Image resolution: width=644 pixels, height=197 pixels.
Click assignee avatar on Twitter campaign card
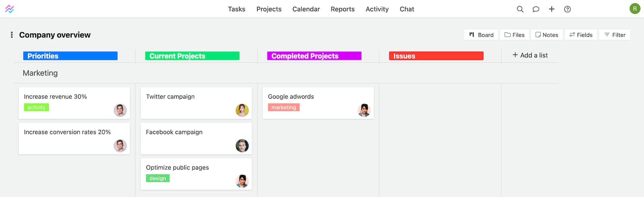tap(242, 110)
